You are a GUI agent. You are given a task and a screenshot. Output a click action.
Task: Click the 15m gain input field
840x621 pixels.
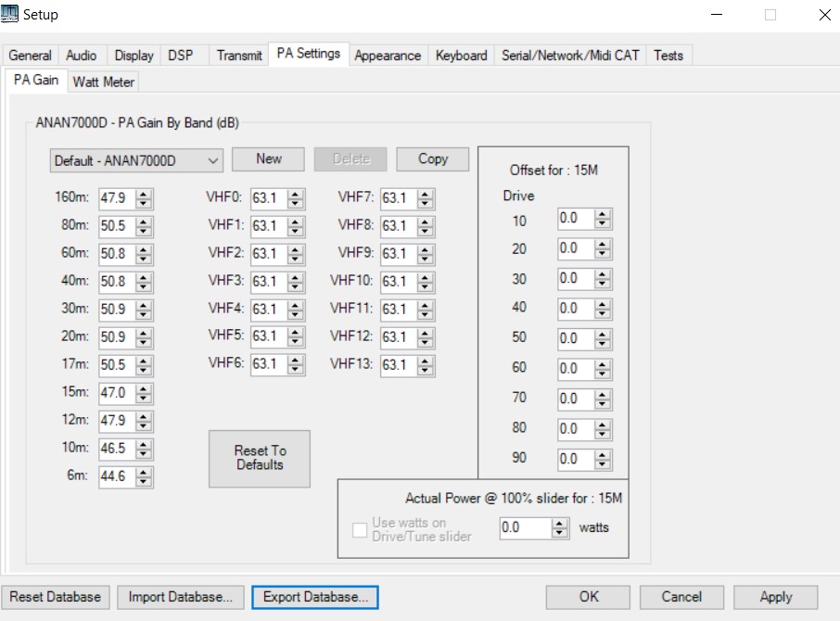115,393
